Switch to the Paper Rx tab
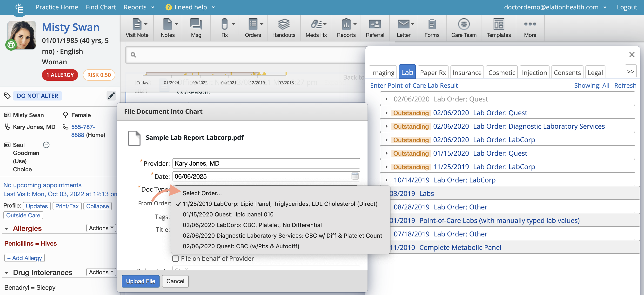Image resolution: width=644 pixels, height=295 pixels. (433, 72)
